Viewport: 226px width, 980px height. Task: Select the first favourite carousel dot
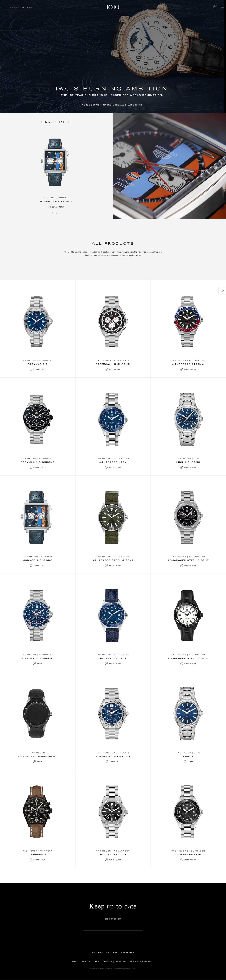pos(53,213)
